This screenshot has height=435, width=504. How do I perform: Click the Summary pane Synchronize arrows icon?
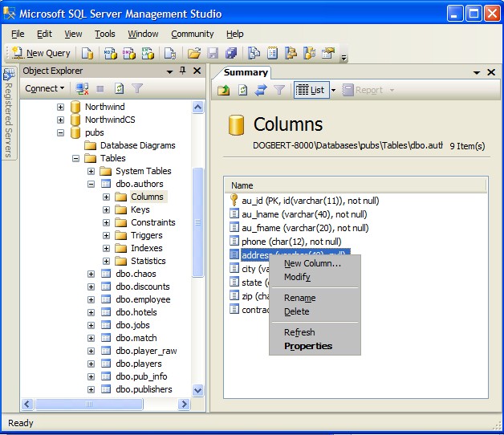click(261, 90)
